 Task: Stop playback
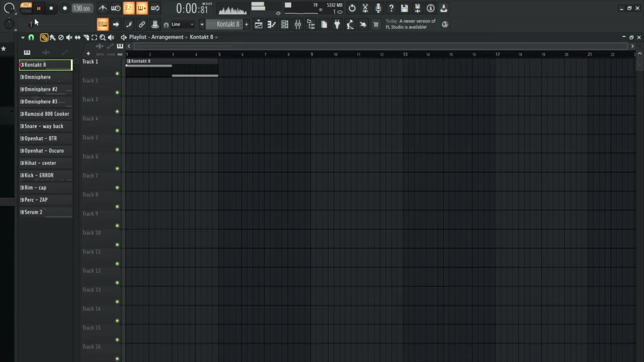[x=51, y=8]
